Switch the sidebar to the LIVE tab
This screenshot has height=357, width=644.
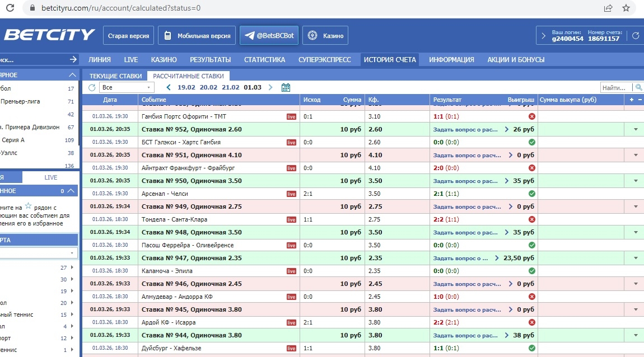pos(51,177)
